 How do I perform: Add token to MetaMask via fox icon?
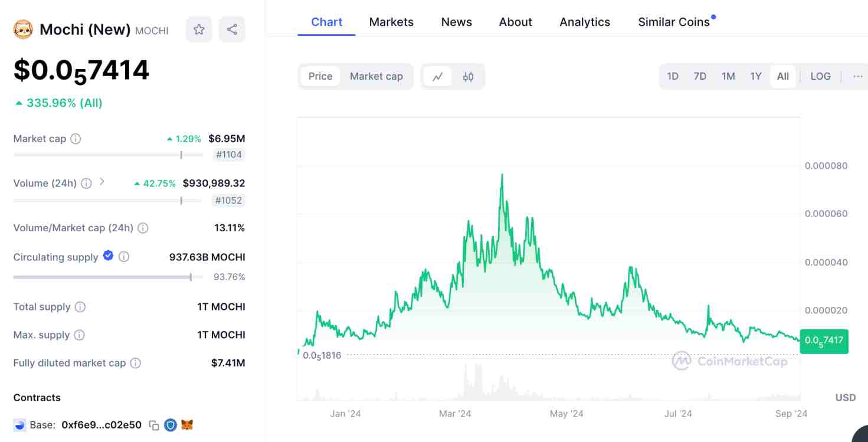coord(187,425)
